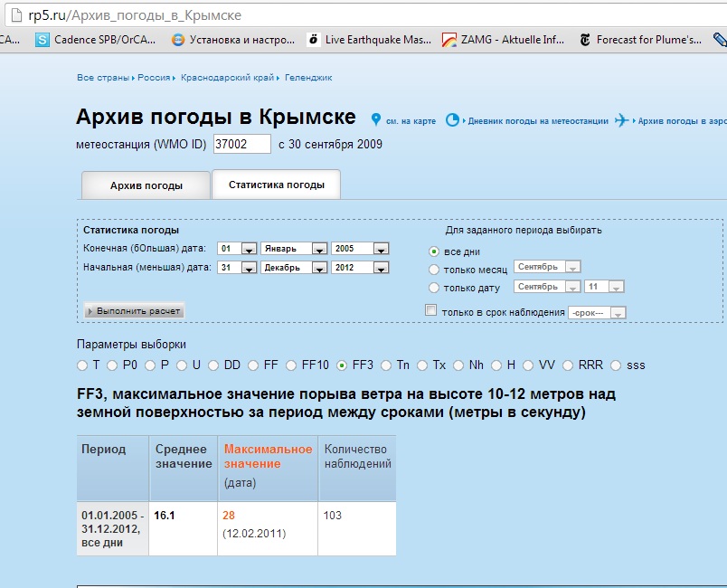Select the 'Статистика погоды' tab
Viewport: 727px width, 588px height.
[276, 185]
